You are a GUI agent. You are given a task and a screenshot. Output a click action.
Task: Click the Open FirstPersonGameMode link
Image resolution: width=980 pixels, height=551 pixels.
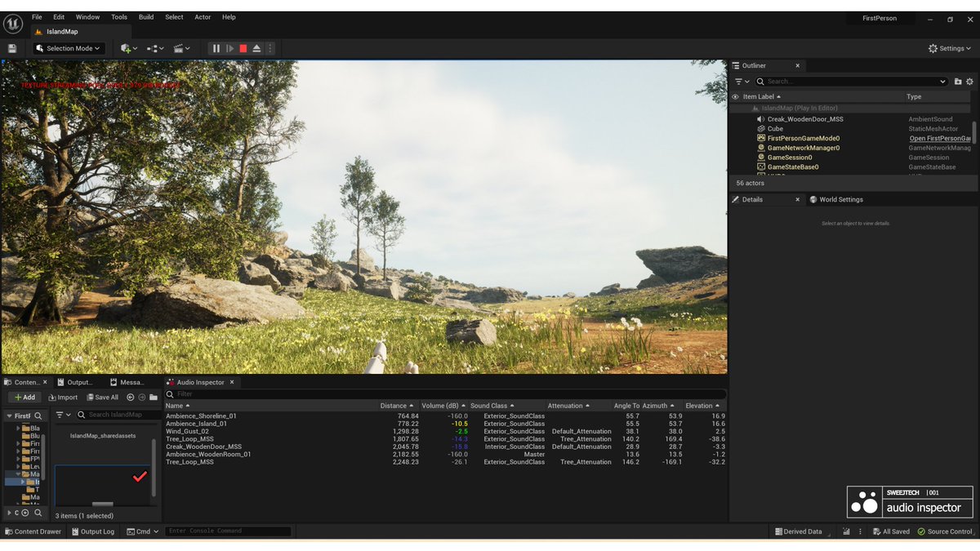coord(940,139)
